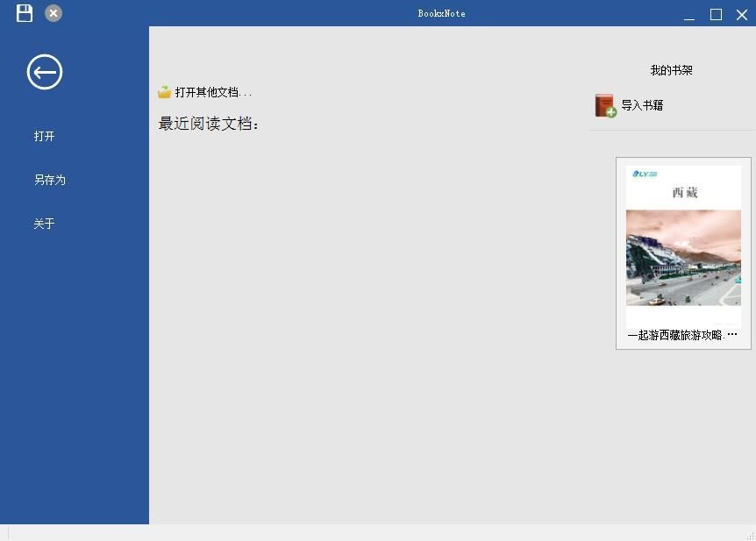756x541 pixels.
Task: Click the resize grip at bottom-right corner
Action: click(x=752, y=536)
